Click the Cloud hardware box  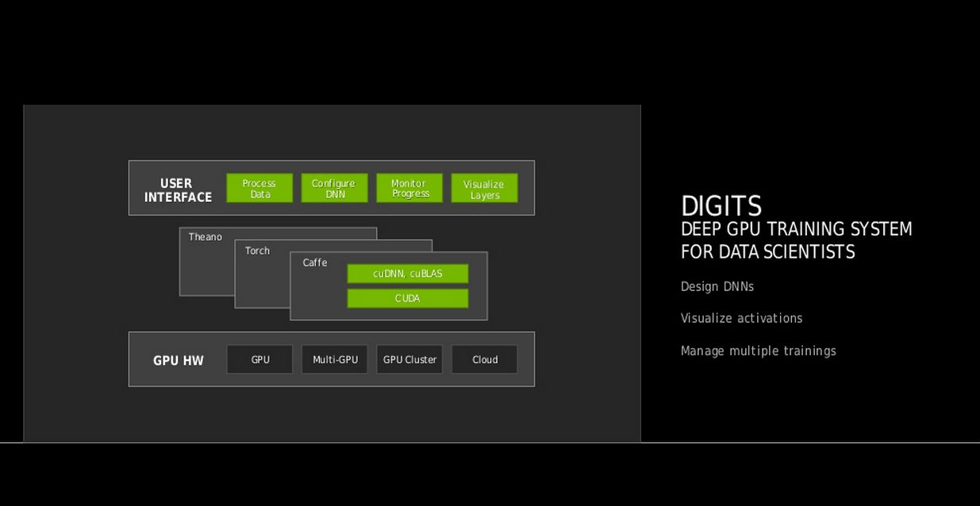(484, 359)
